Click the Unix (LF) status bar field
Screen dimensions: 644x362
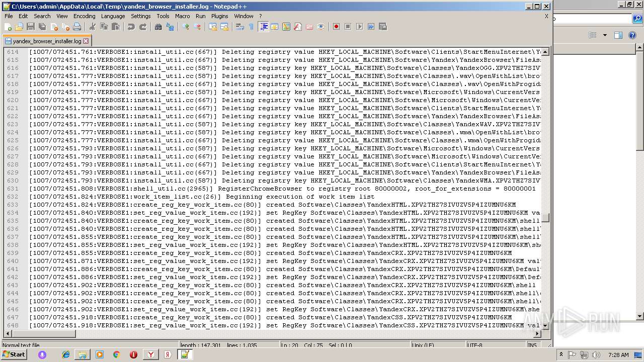coord(438,345)
